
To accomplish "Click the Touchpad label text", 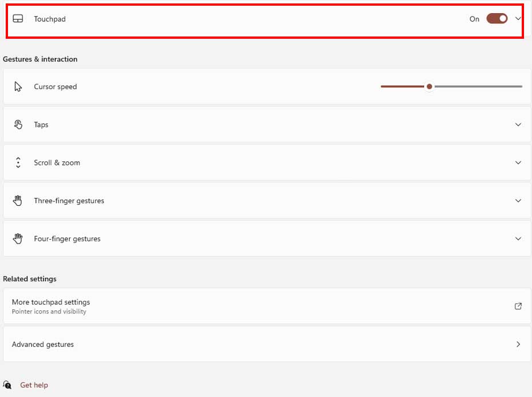I will point(50,19).
